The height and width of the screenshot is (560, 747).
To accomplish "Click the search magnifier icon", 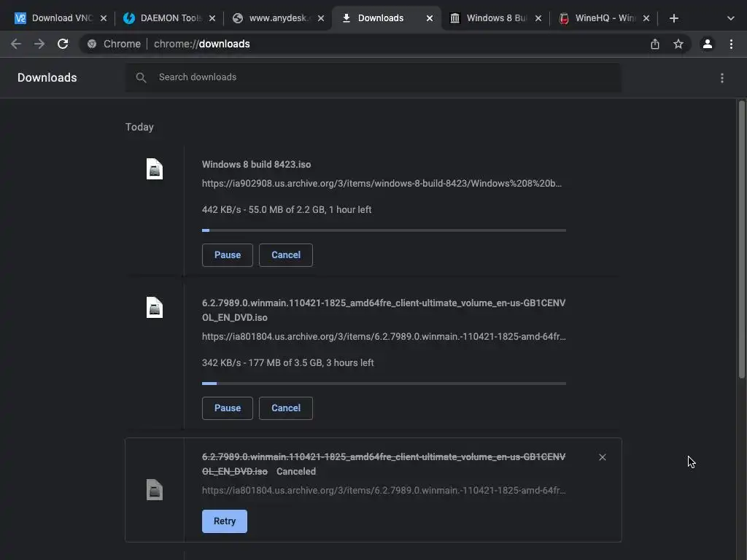I will pyautogui.click(x=141, y=77).
